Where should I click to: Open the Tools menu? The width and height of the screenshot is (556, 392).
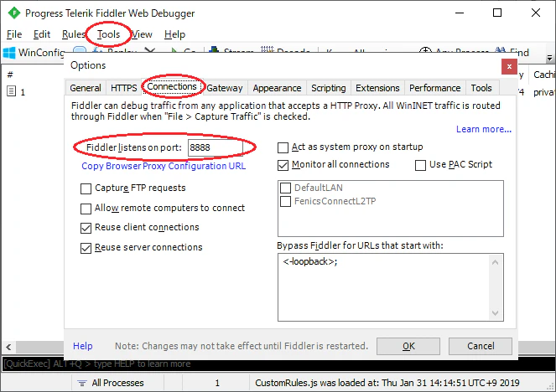click(x=108, y=34)
